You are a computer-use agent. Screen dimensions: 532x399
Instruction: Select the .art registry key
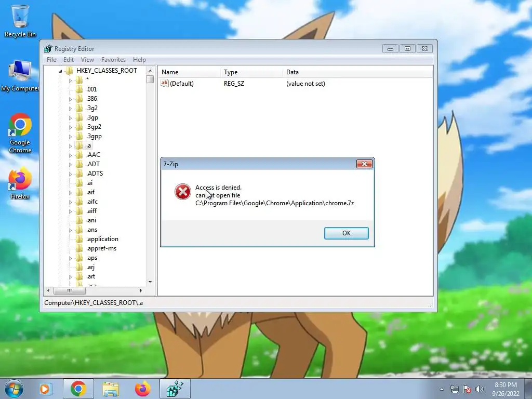pos(90,276)
